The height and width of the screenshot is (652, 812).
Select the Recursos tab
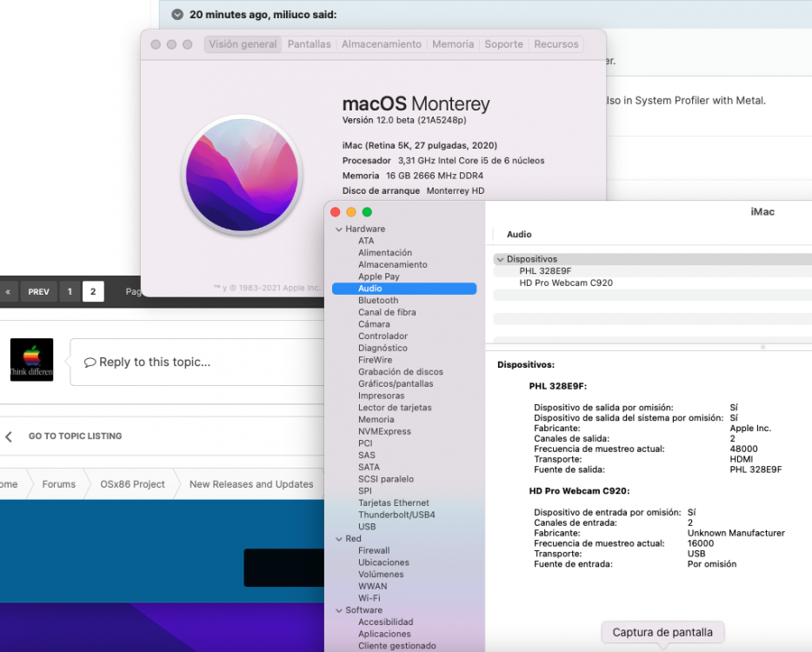click(556, 44)
